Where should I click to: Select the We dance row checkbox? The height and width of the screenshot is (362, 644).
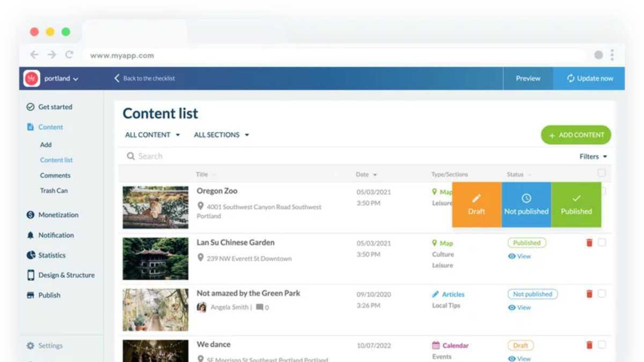[602, 345]
